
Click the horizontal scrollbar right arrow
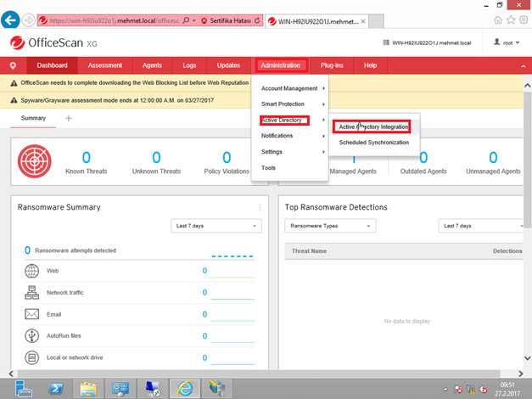point(520,374)
